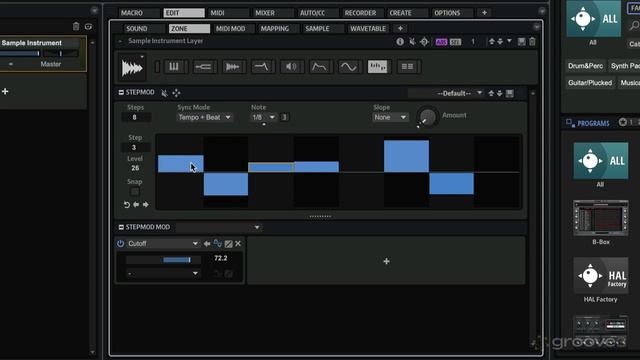Open the Cutoff modifier source dropdown

point(162,273)
